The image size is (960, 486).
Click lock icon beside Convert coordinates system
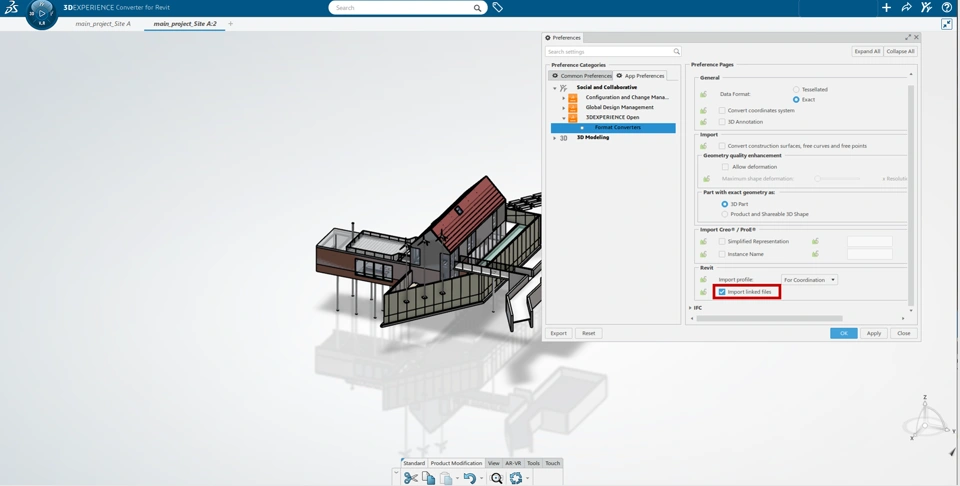(x=703, y=111)
